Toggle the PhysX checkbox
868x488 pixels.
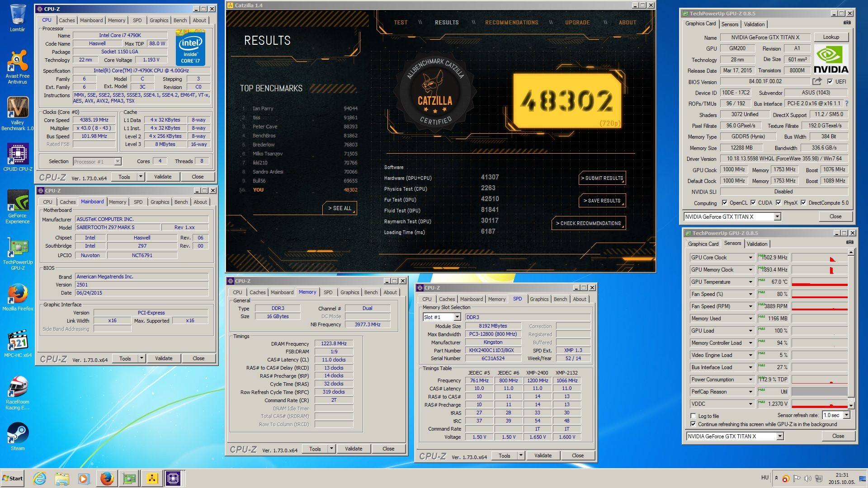coord(778,203)
